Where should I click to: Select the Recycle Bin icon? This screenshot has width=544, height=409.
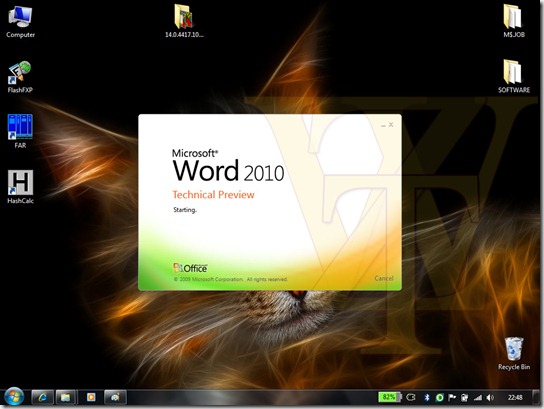coord(514,353)
